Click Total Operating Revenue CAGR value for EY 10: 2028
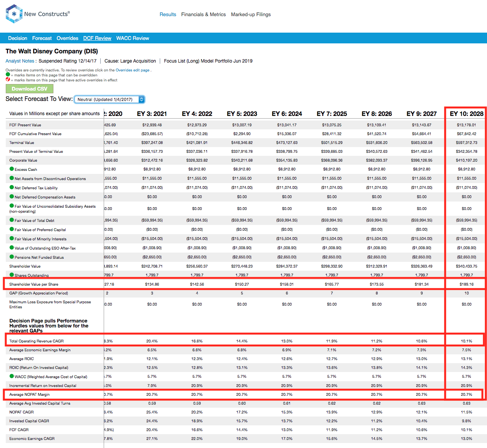 click(467, 341)
